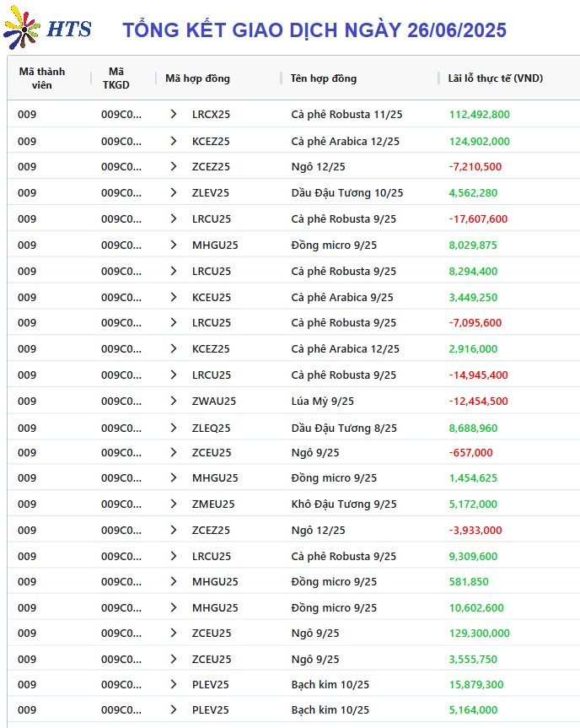Expand the ZMEU25 row chevron
The width and height of the screenshot is (580, 728).
point(174,504)
